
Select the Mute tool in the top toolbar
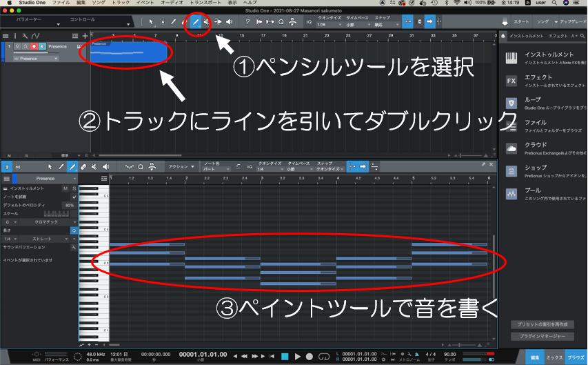pyautogui.click(x=207, y=22)
